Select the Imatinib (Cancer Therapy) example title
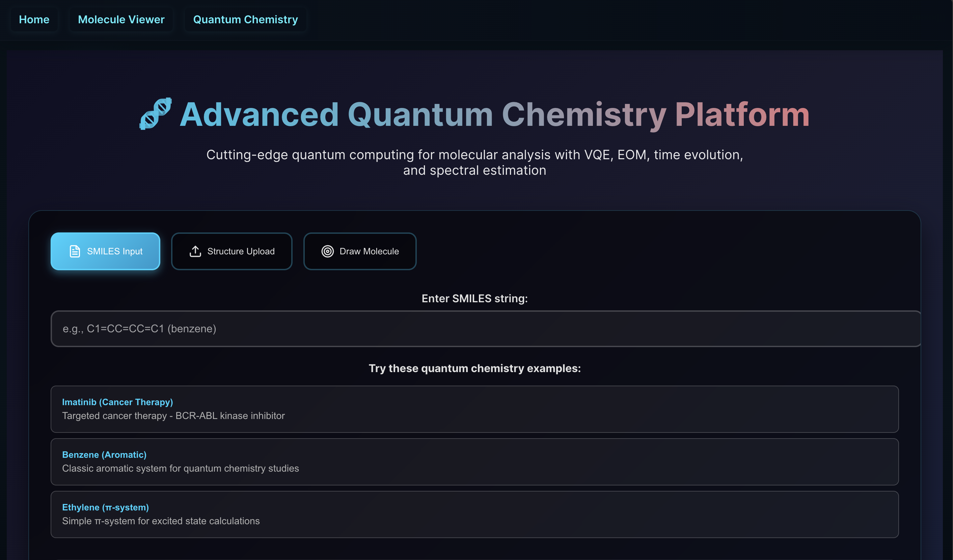Viewport: 953px width, 560px height. tap(117, 402)
